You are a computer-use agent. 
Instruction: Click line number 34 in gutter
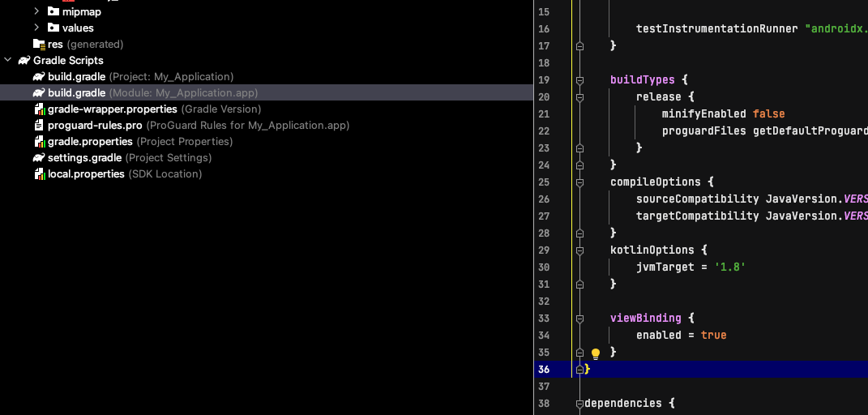coord(544,336)
